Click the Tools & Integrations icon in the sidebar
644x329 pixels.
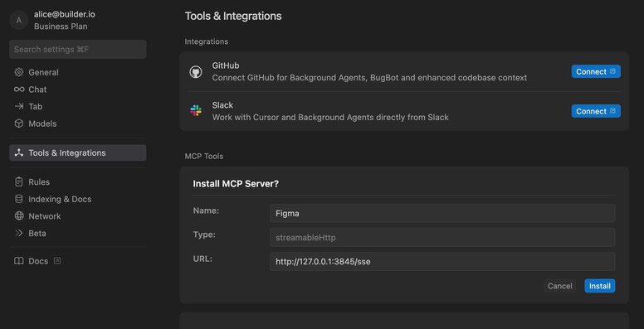[x=19, y=152]
